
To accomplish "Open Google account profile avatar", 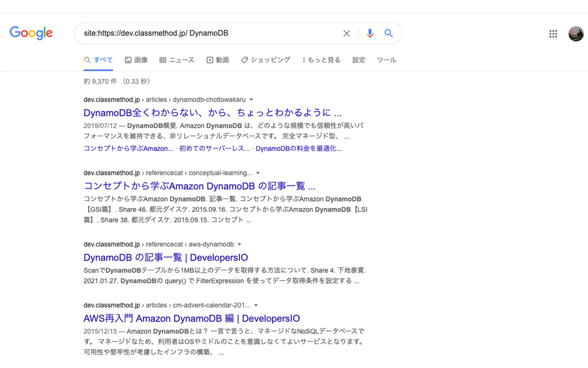I will [576, 34].
